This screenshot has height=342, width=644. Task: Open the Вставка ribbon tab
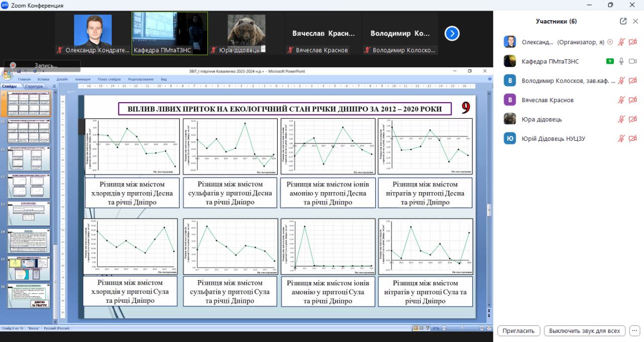point(43,79)
